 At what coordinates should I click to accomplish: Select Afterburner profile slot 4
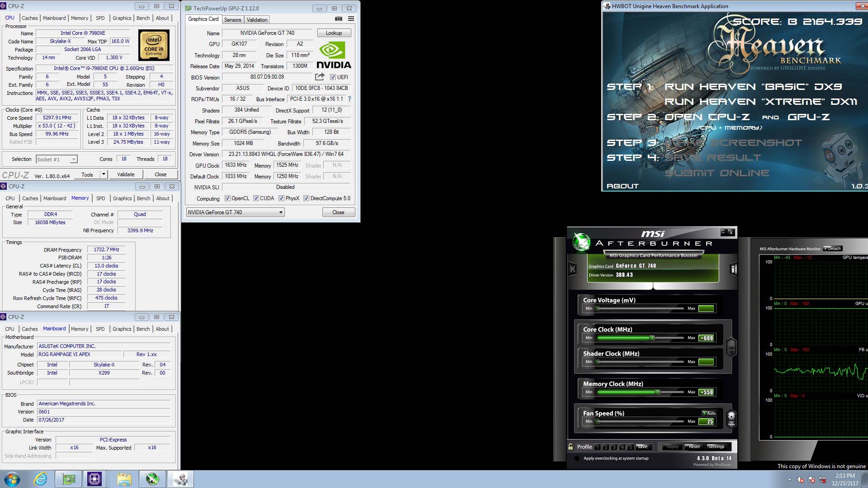tap(622, 447)
